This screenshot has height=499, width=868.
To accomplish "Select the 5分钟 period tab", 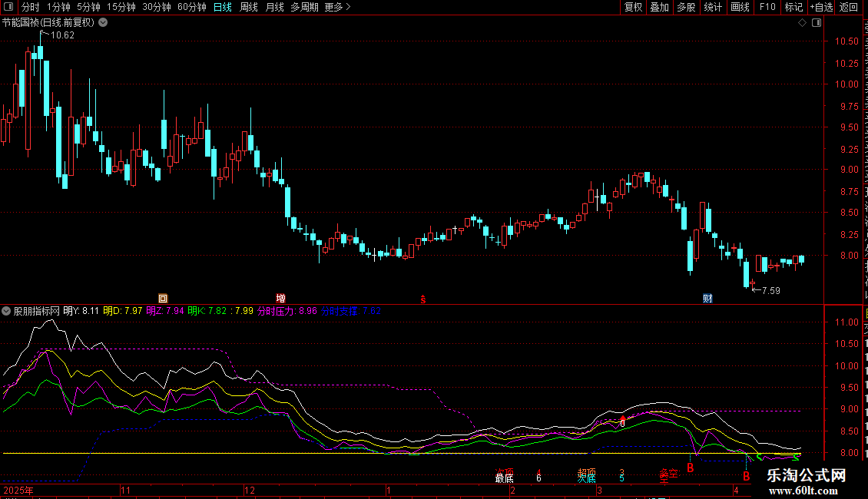I will click(88, 7).
